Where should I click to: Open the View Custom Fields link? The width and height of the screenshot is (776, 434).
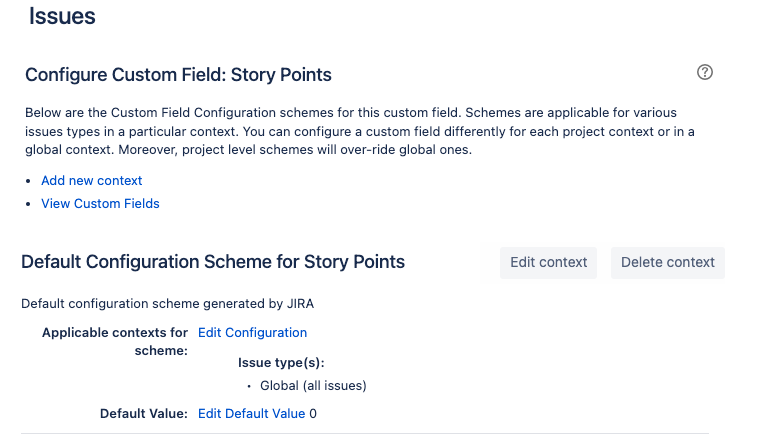pos(100,204)
